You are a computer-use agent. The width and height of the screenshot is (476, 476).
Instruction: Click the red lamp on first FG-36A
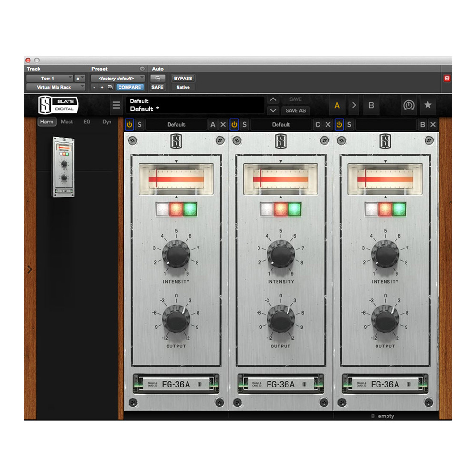tap(176, 209)
